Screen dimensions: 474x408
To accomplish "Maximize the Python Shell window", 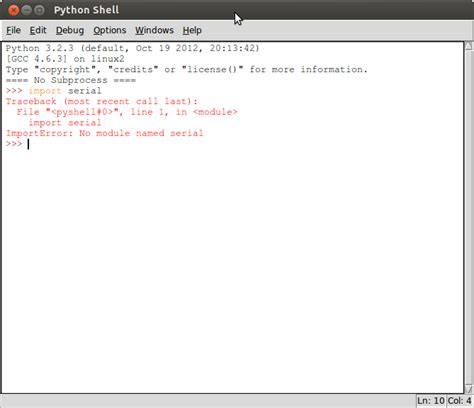I will [x=39, y=10].
